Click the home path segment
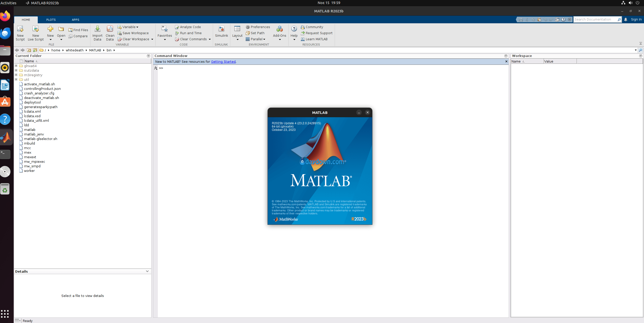Viewport: 644px width, 323px height. [x=56, y=50]
